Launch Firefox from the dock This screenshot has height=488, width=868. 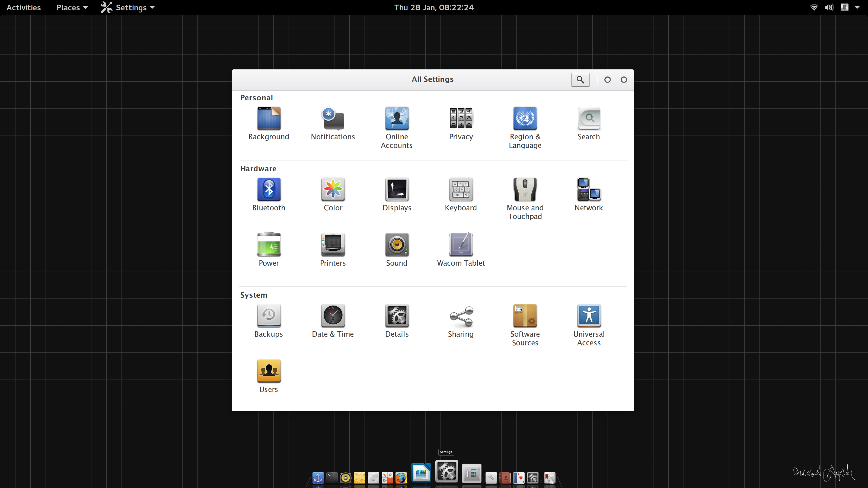pyautogui.click(x=401, y=477)
